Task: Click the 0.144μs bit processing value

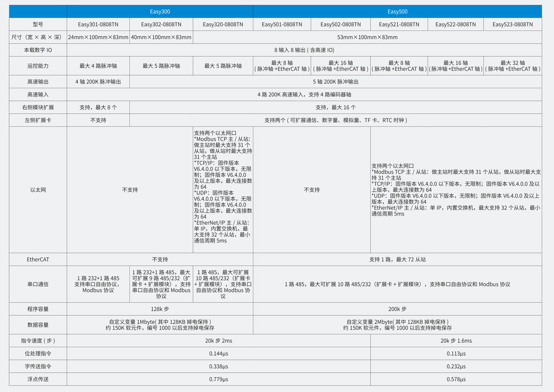Action: pyautogui.click(x=218, y=353)
